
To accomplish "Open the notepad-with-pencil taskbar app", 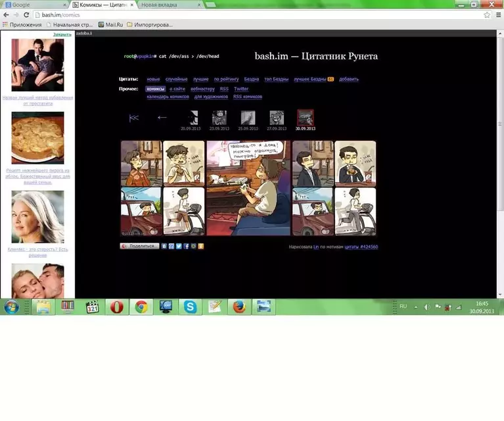I will pos(215,307).
